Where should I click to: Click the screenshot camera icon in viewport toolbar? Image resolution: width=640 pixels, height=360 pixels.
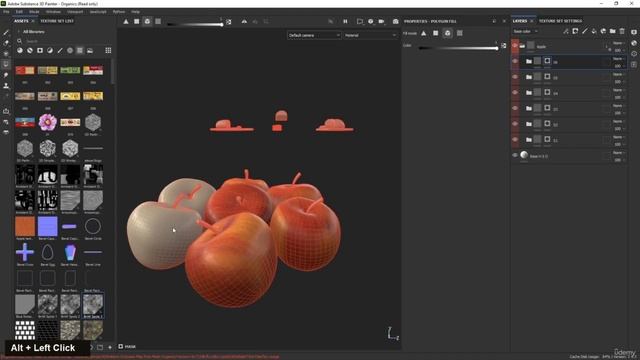click(396, 21)
